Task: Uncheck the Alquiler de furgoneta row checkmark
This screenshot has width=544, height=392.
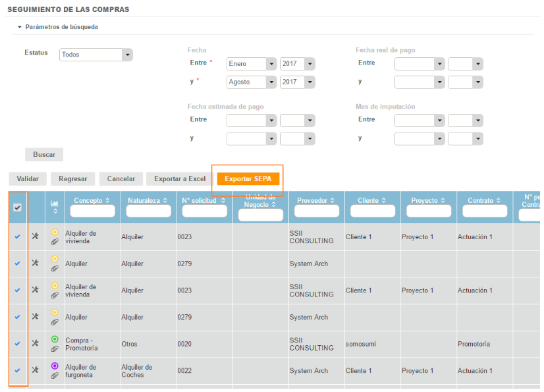Action: tap(18, 370)
